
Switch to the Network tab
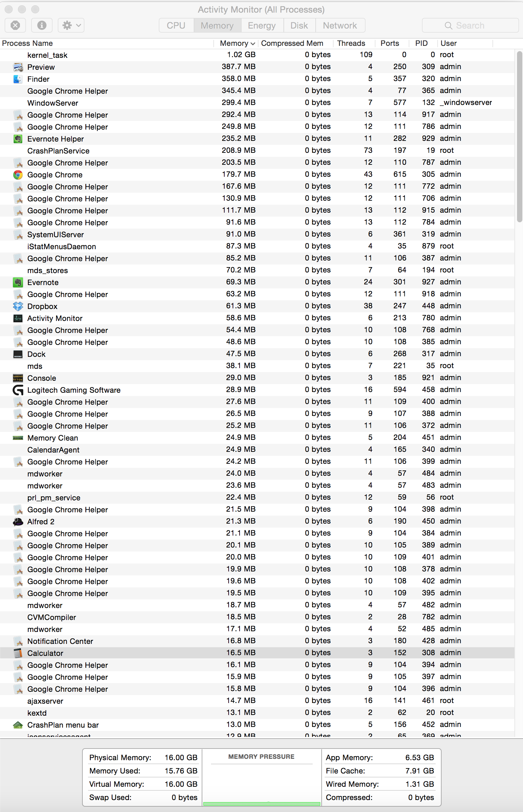340,26
